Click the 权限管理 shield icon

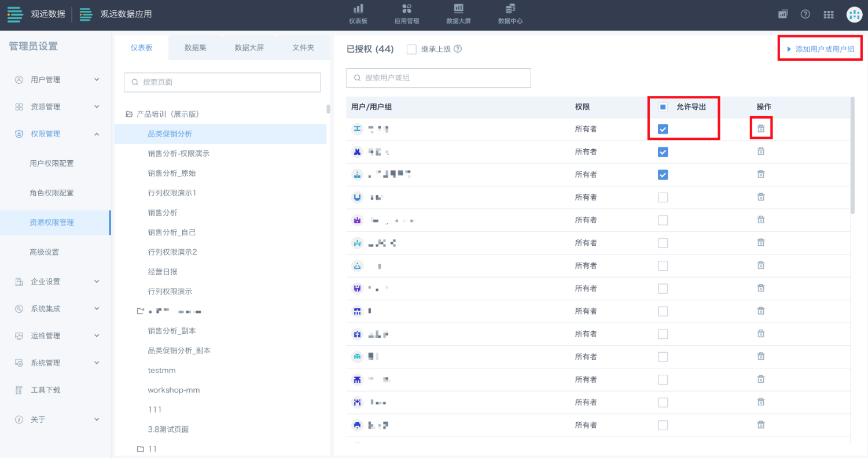click(19, 134)
